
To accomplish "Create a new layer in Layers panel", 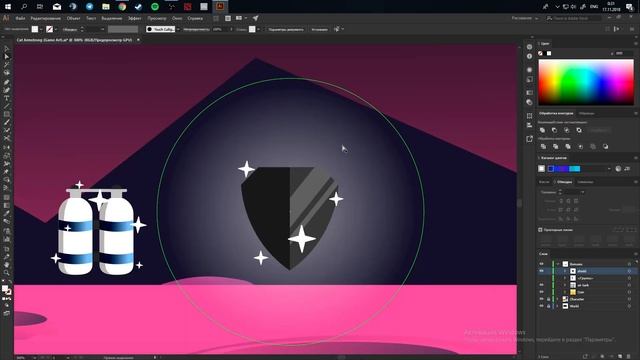I will tap(620, 356).
